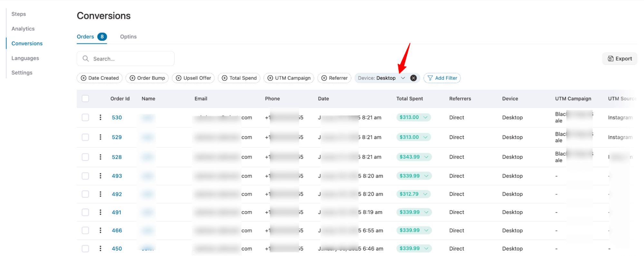This screenshot has height=256, width=644.
Task: Click the Order Id column header
Action: [120, 99]
